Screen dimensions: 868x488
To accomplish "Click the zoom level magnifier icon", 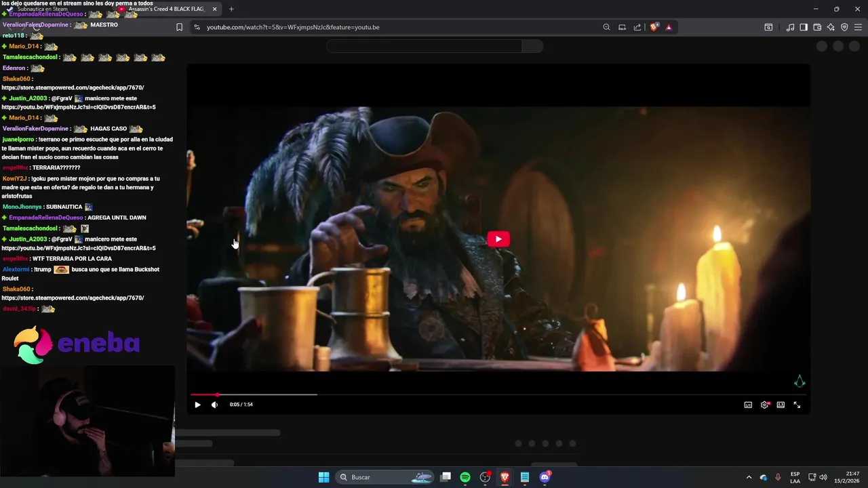I will (x=606, y=27).
